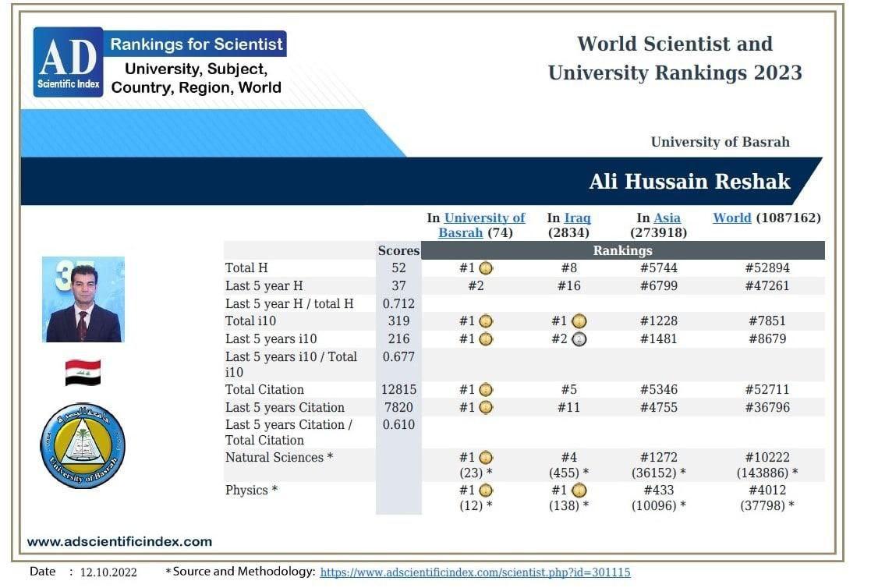
Task: Click the Natural Sciences university gold medal
Action: pos(487,458)
